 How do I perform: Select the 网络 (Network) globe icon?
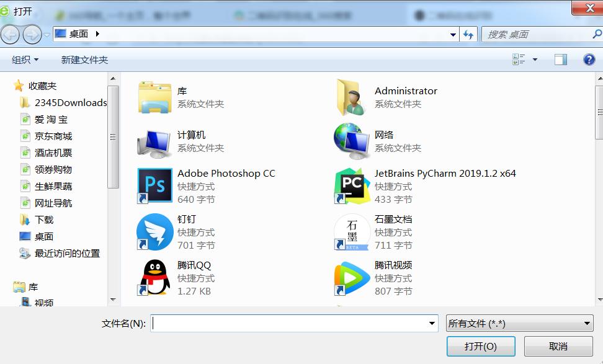tap(352, 140)
